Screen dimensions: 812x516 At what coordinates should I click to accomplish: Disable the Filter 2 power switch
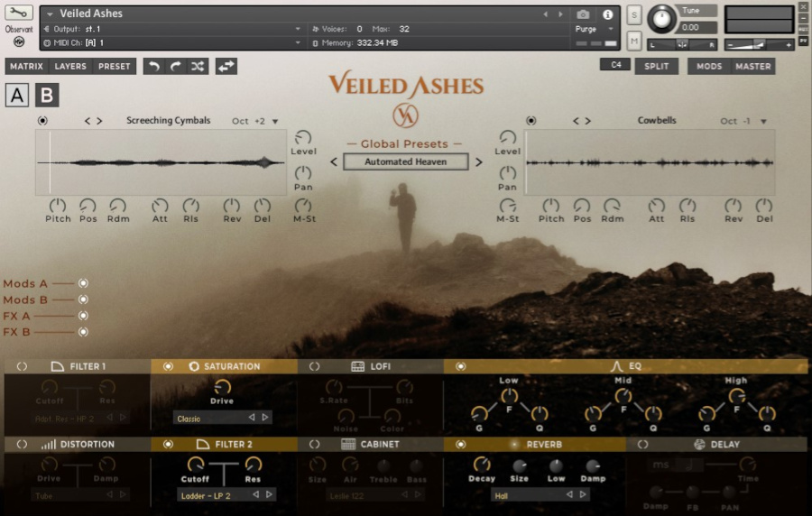(x=169, y=444)
